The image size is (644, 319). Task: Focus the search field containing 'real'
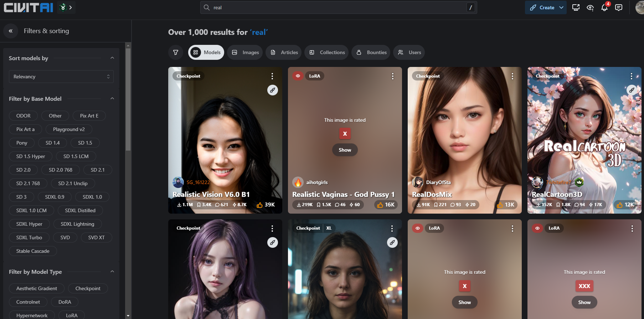pyautogui.click(x=339, y=7)
